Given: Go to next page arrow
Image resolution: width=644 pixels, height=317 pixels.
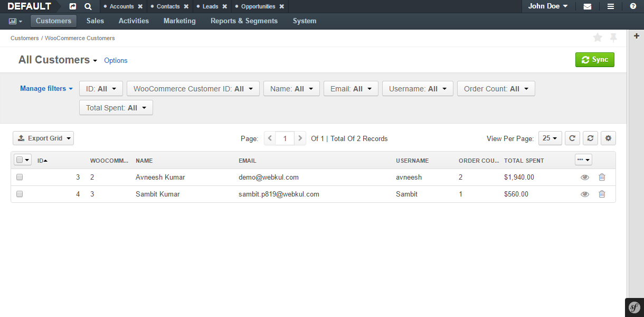Looking at the screenshot, I should click(300, 138).
